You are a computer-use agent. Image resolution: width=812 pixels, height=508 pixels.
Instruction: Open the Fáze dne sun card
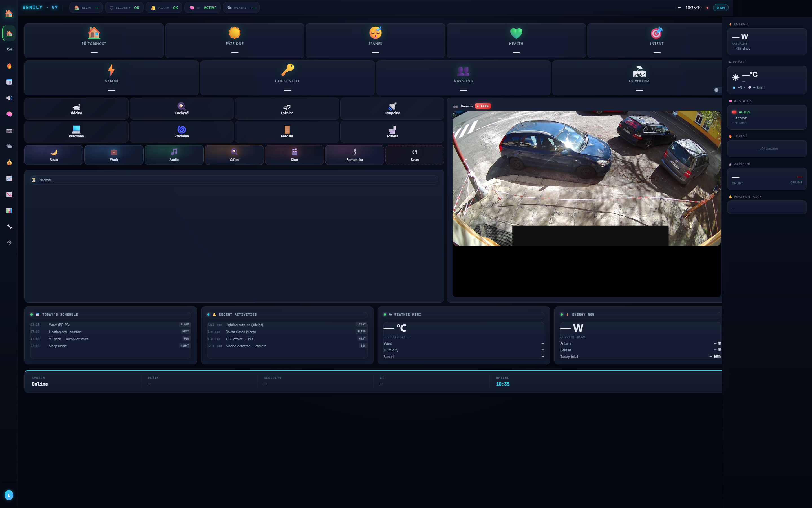pos(235,41)
